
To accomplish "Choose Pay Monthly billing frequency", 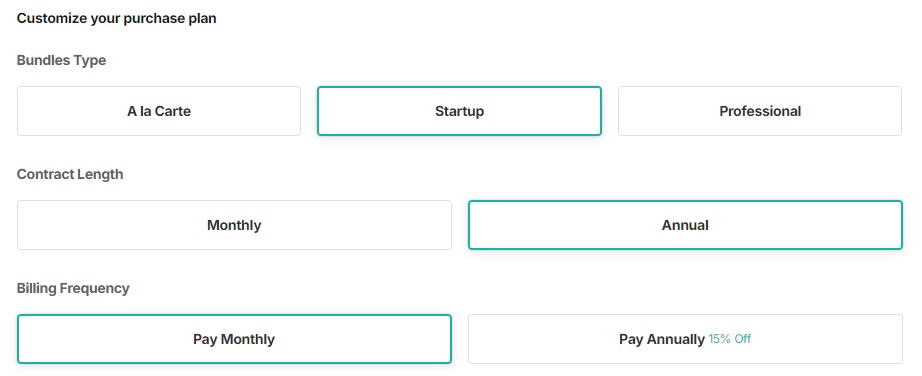I will coord(234,339).
